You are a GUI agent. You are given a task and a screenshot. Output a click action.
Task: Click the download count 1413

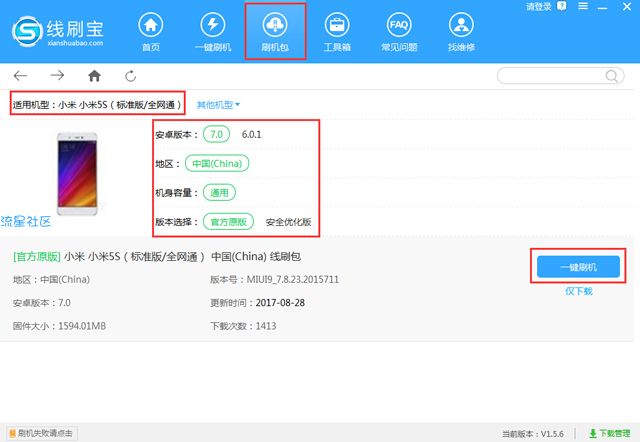tap(266, 326)
